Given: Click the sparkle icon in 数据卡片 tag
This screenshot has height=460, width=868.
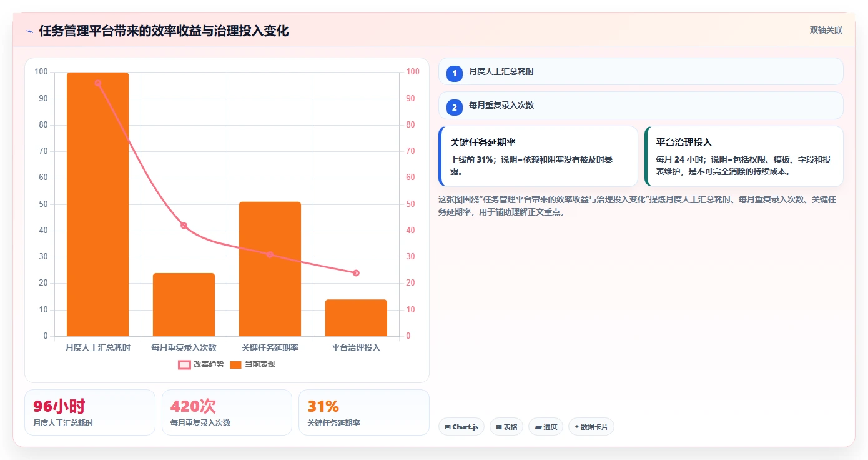Looking at the screenshot, I should (x=577, y=427).
